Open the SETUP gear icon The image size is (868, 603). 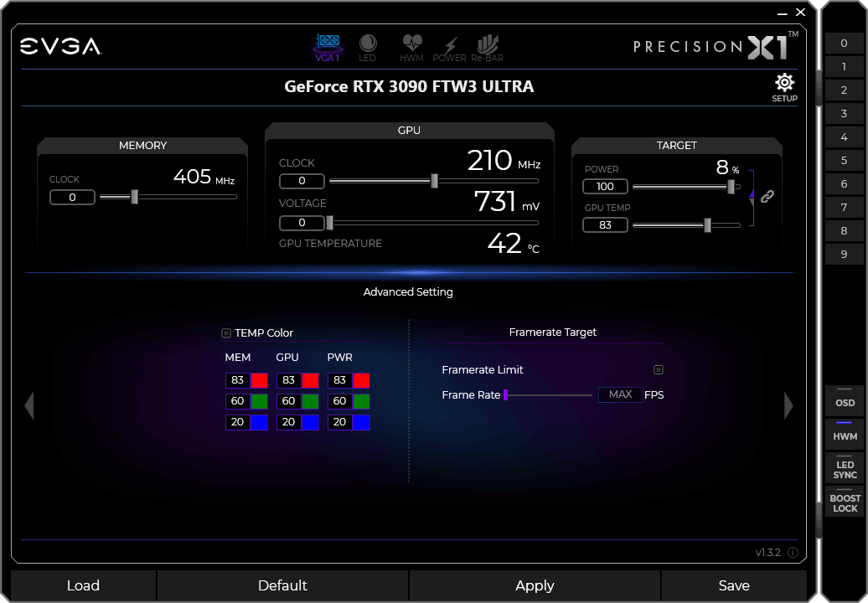pyautogui.click(x=784, y=86)
